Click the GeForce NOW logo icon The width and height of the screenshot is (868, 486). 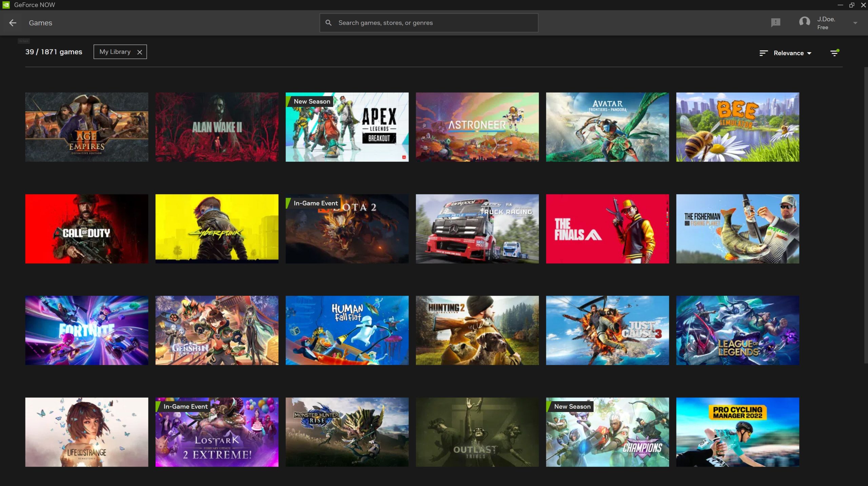[x=6, y=5]
